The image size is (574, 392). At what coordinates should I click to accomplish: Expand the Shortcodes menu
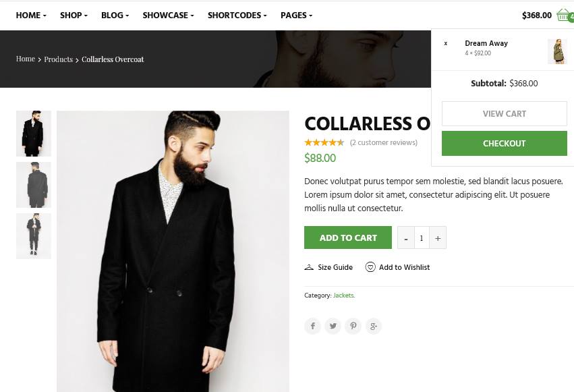tap(237, 15)
